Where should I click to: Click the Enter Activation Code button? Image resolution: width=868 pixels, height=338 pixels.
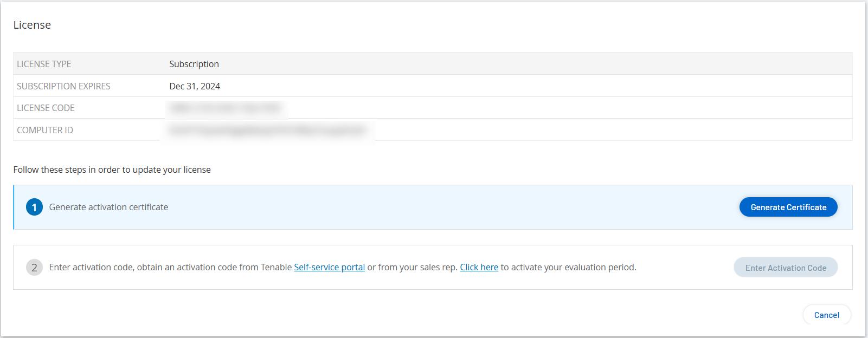click(785, 268)
